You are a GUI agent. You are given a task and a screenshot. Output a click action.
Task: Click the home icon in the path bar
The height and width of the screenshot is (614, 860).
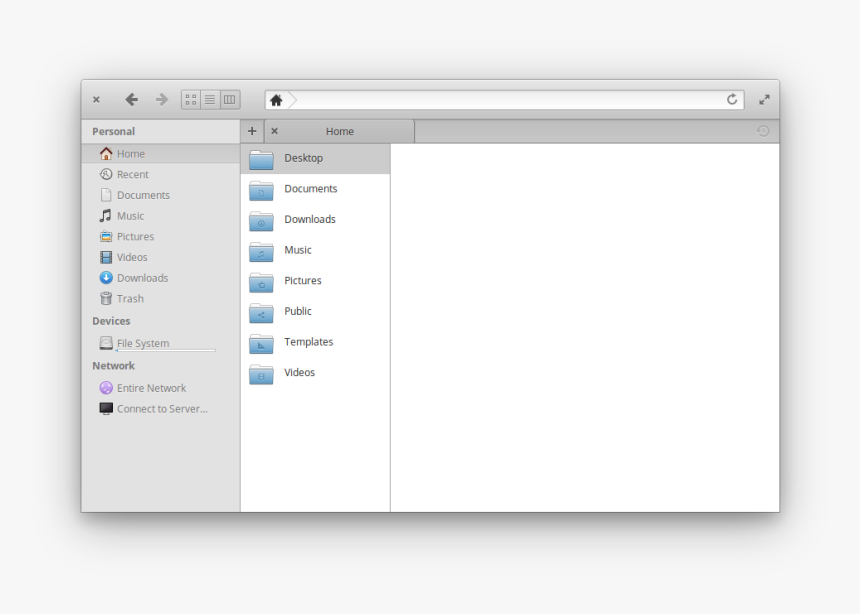click(276, 99)
